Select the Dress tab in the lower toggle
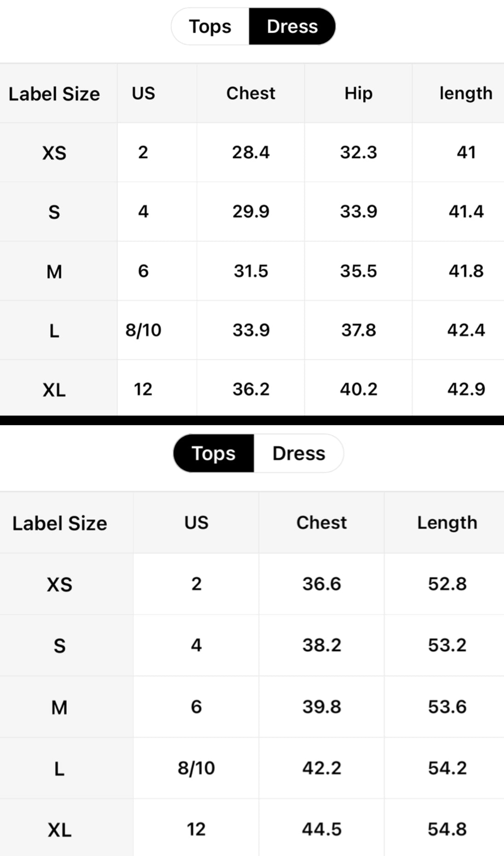Viewport: 504px width, 856px height. (x=299, y=453)
